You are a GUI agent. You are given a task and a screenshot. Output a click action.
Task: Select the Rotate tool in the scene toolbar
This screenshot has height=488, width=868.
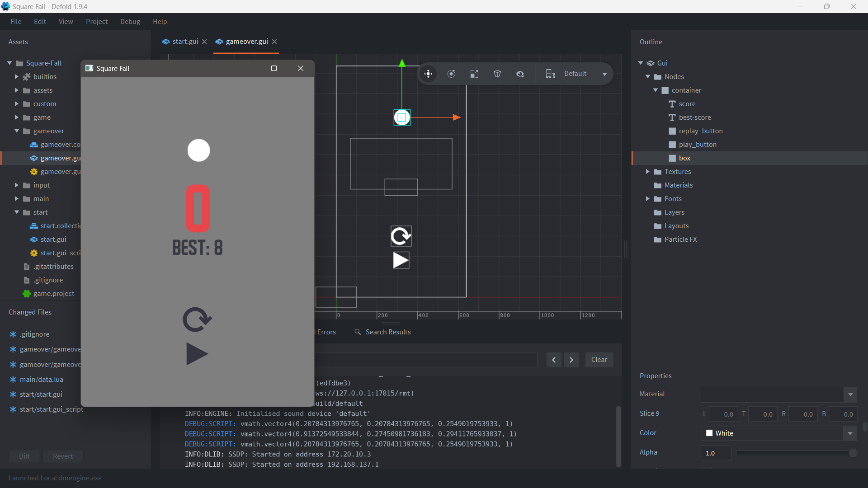pyautogui.click(x=451, y=74)
